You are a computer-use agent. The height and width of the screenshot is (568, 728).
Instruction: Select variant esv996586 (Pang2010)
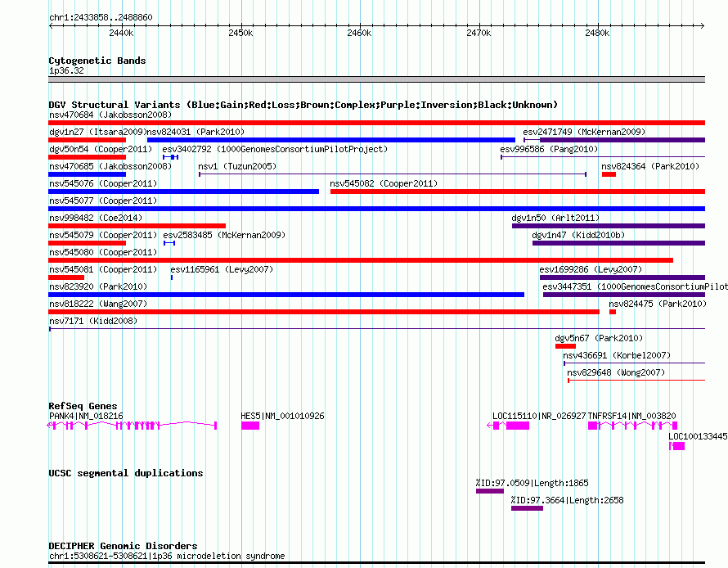pyautogui.click(x=549, y=149)
